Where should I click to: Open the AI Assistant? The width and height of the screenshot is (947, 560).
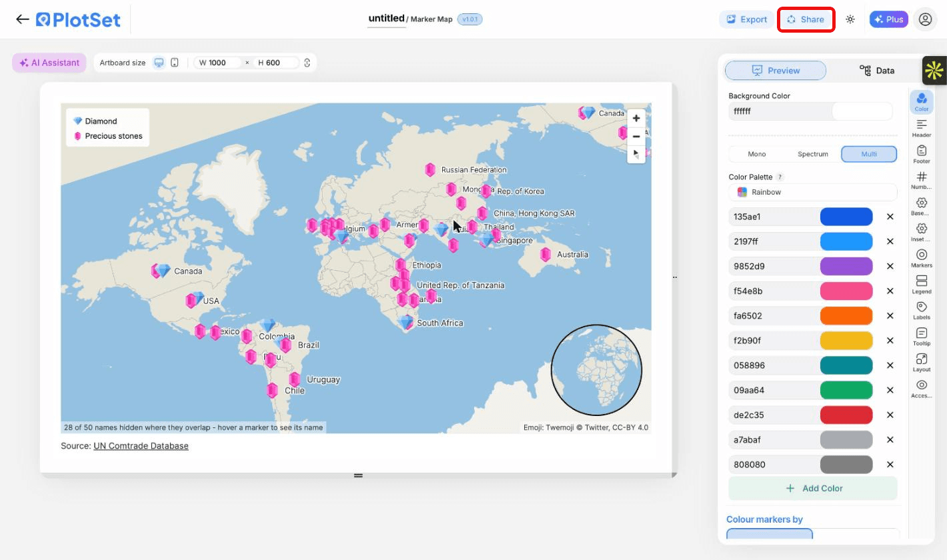49,63
